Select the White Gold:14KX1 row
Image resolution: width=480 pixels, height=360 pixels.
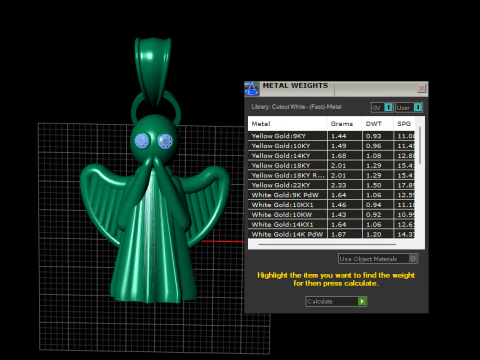point(332,224)
